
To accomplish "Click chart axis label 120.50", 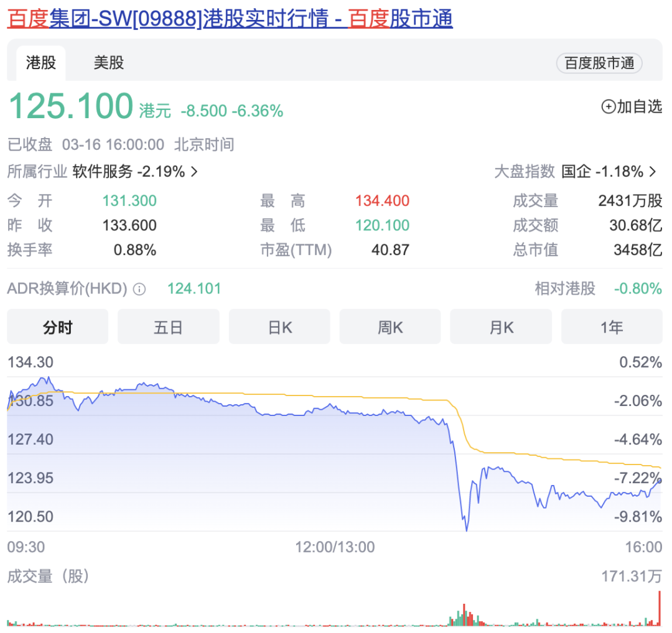I will click(30, 517).
